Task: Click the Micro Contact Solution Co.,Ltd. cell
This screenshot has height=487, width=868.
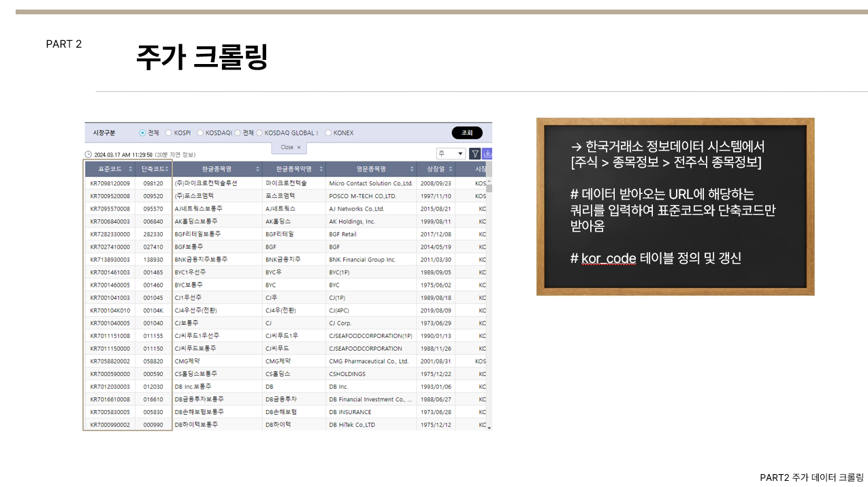Action: [371, 183]
